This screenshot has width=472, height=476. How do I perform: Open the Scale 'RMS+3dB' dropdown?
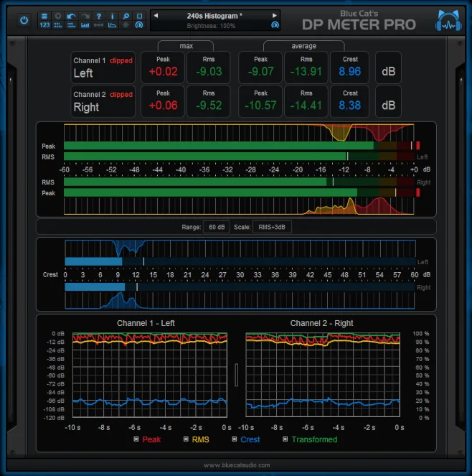tap(272, 227)
